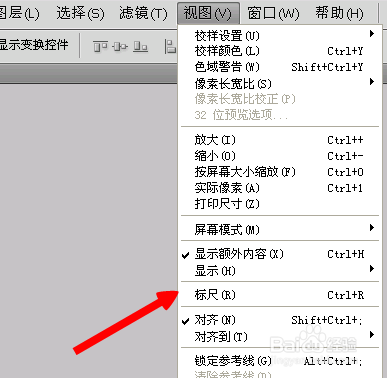This screenshot has height=378, width=387.
Task: Choose 放大(I) zoom in
Action: click(280, 140)
